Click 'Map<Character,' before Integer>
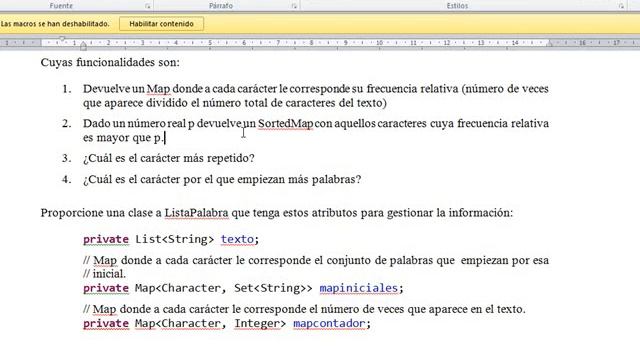Viewport: 640px width, 360px height. [181, 324]
